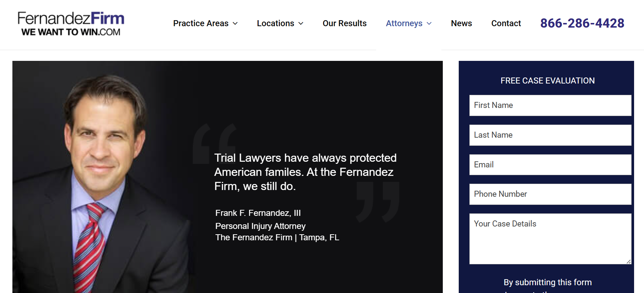
Task: Open the Practice Areas menu
Action: (x=200, y=23)
